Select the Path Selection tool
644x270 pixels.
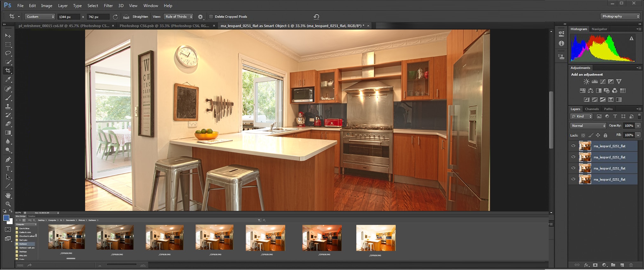point(8,177)
